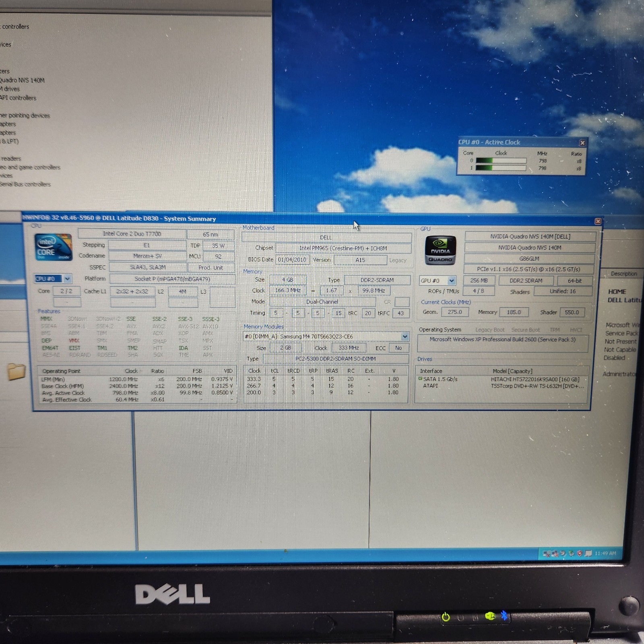Click the Intel Core 2 logo
644x644 pixels.
click(x=53, y=247)
